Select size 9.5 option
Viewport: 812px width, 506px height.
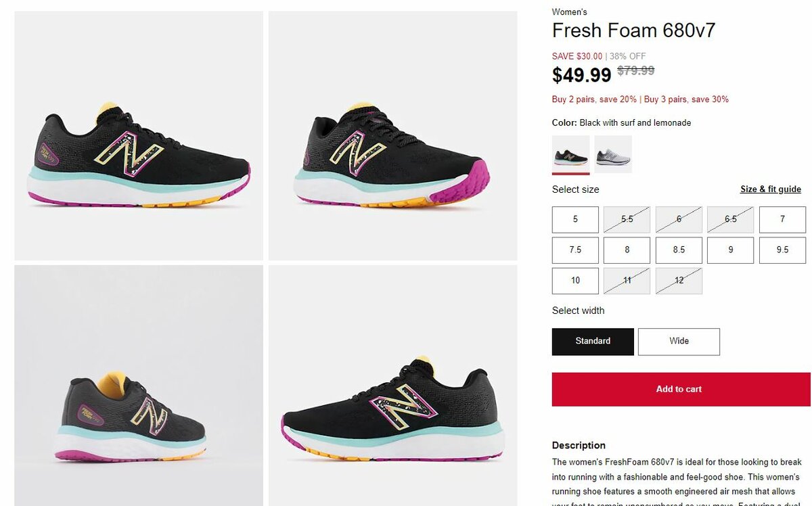tap(782, 250)
